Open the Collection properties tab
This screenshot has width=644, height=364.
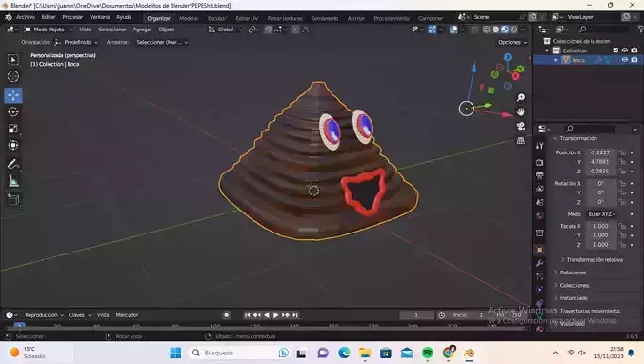pos(539,233)
